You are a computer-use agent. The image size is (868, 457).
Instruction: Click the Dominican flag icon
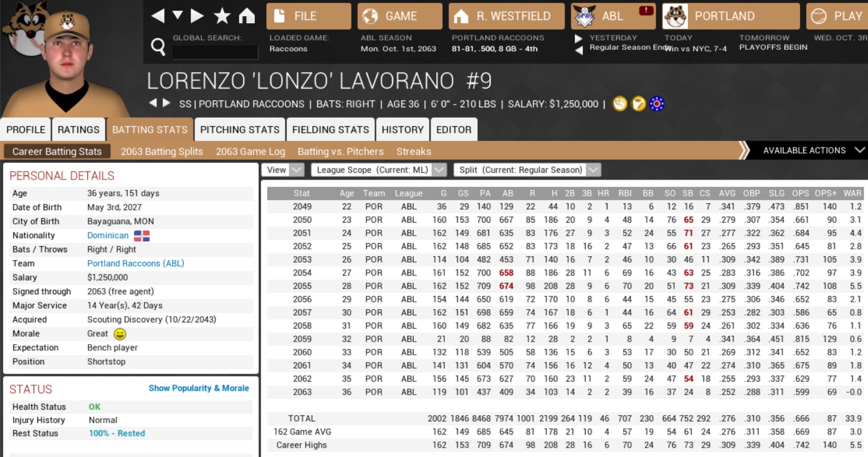click(x=142, y=236)
